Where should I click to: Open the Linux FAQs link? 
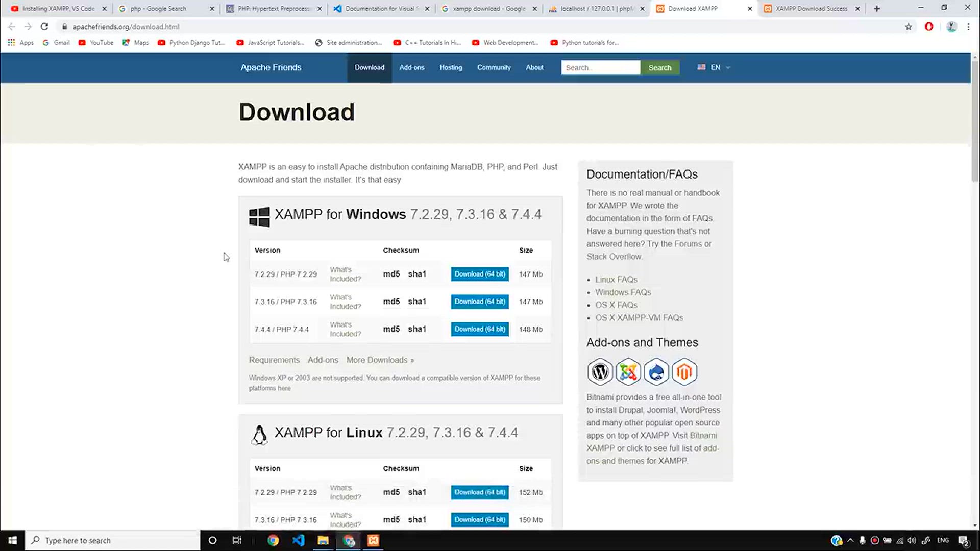point(616,280)
